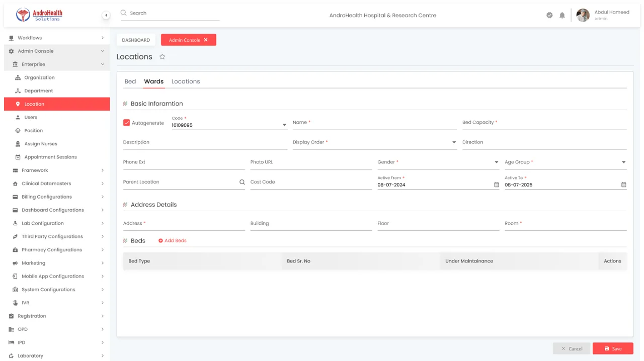The height and width of the screenshot is (361, 644).
Task: Open System Configurations menu item
Action: (x=57, y=290)
